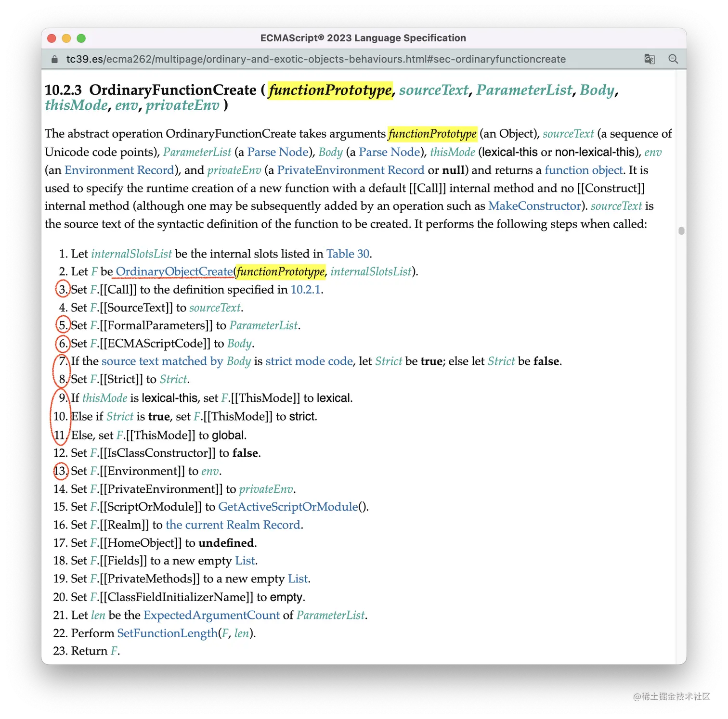Click the 'source text matched by' link
Viewport: 728px width, 719px height.
click(162, 361)
